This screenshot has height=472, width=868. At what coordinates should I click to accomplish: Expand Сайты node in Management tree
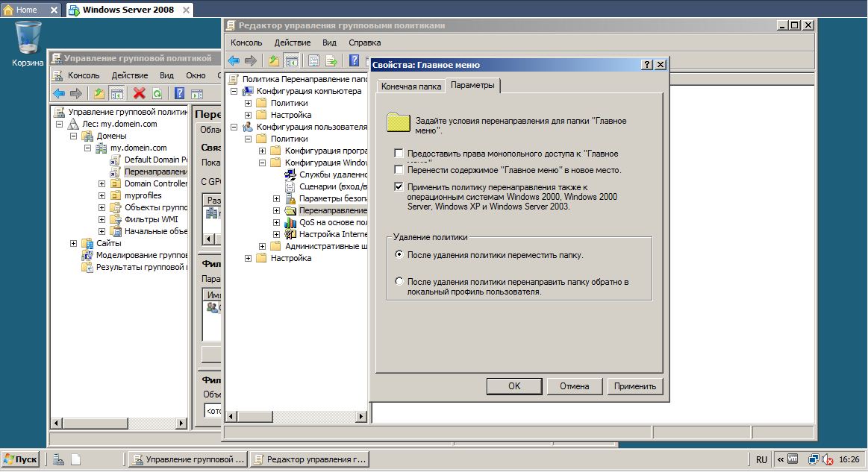coord(73,244)
